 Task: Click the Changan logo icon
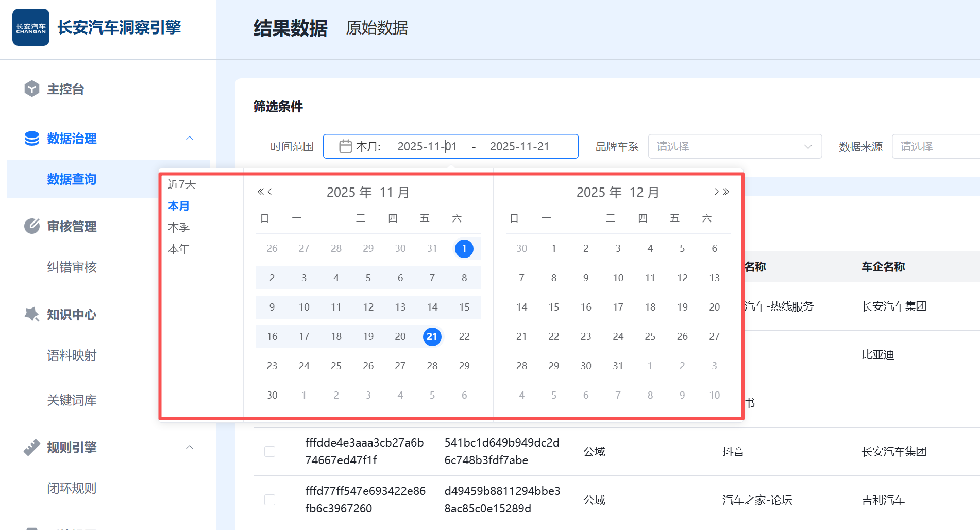[x=31, y=27]
